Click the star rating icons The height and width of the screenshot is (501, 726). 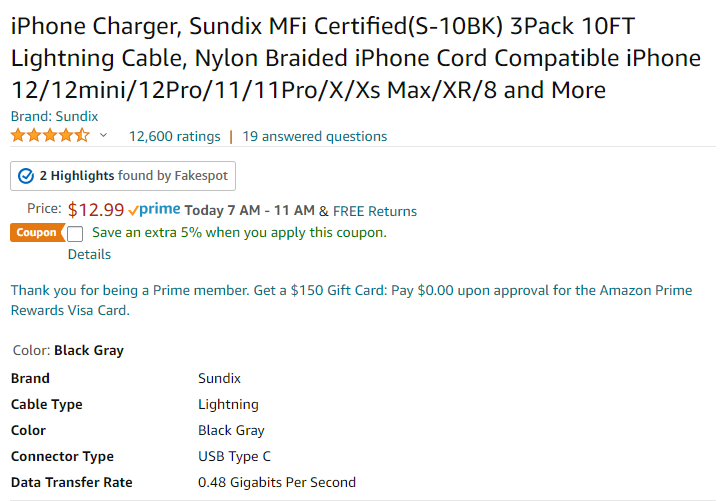click(50, 136)
